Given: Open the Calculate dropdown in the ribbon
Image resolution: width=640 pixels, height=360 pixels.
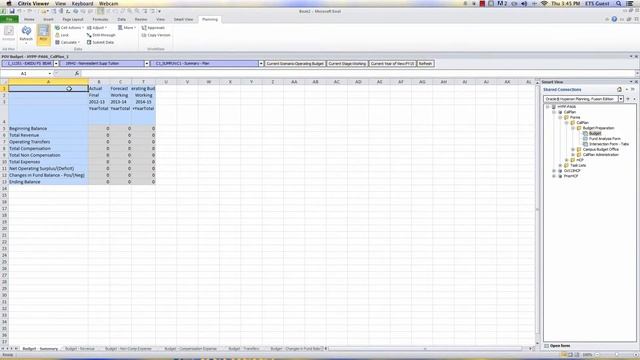Looking at the screenshot, I should point(67,42).
